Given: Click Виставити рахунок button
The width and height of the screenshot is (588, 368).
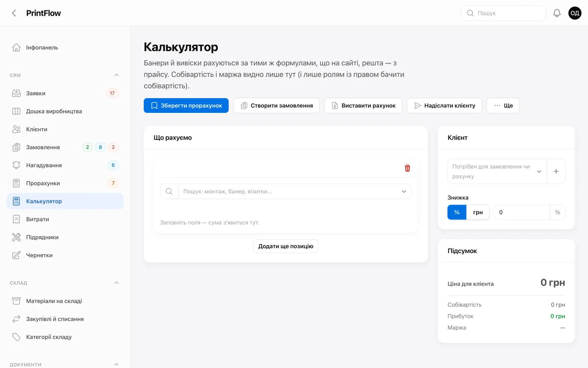Looking at the screenshot, I should (x=363, y=106).
